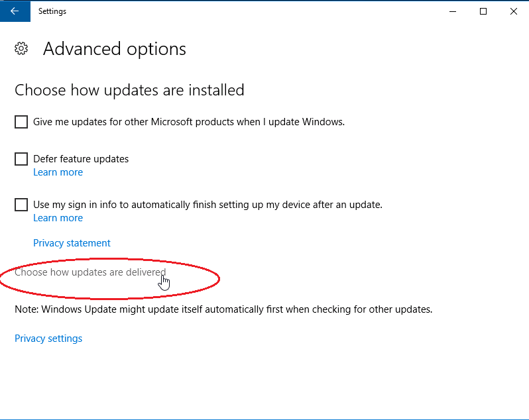Check the sign in info checkbox
Screen dimensions: 529x420
point(21,205)
